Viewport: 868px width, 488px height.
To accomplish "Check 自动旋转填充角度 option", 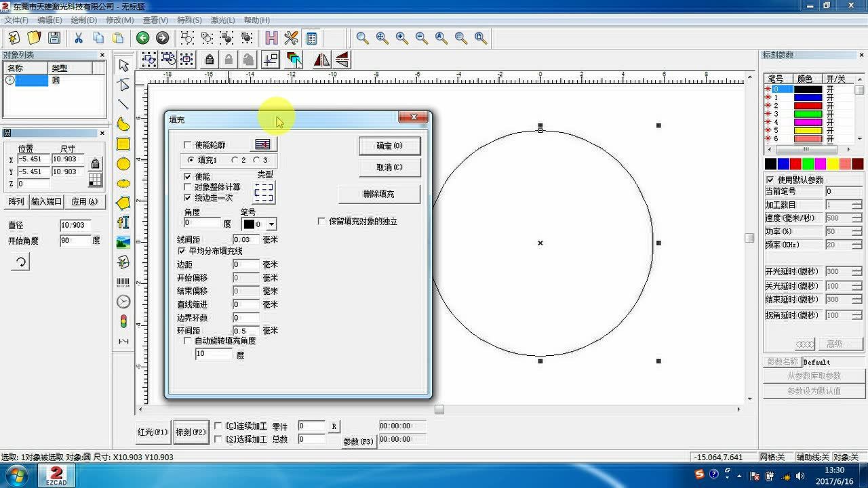I will 189,341.
